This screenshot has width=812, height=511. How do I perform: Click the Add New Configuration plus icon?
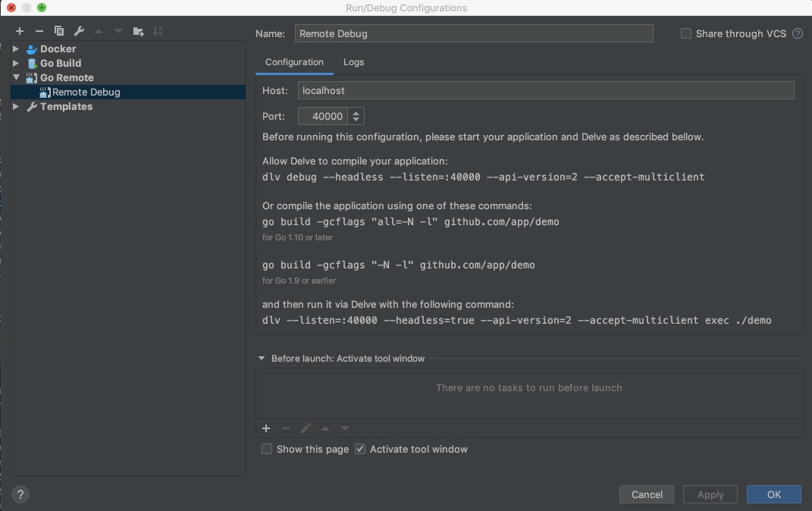(20, 31)
